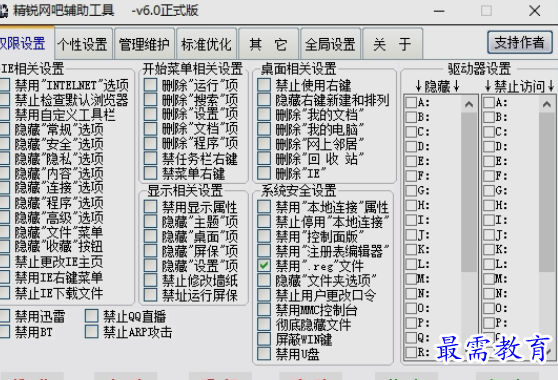Check 禁用IE右键菜单 box
Image resolution: width=558 pixels, height=380 pixels.
[4, 277]
